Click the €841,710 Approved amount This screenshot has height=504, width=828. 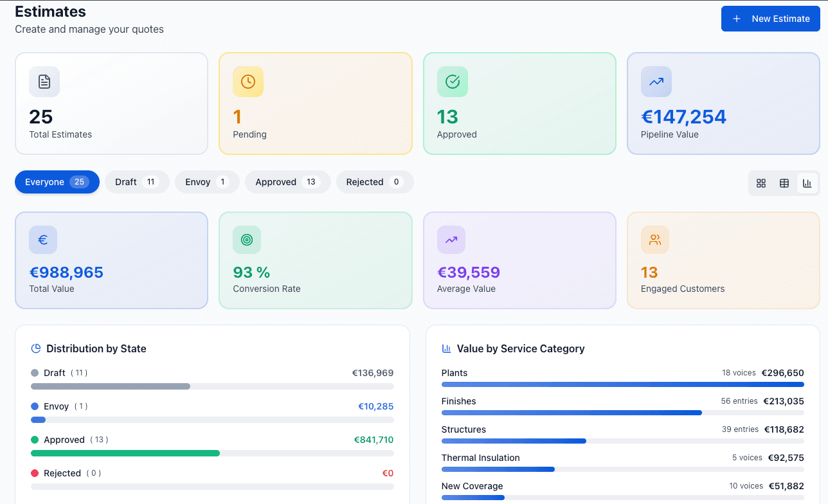[x=373, y=440]
